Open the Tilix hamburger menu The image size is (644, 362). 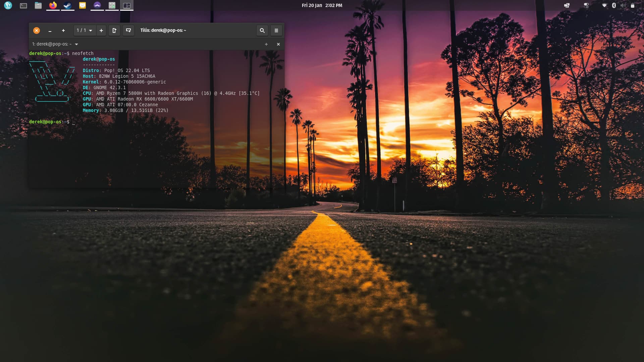tap(276, 31)
